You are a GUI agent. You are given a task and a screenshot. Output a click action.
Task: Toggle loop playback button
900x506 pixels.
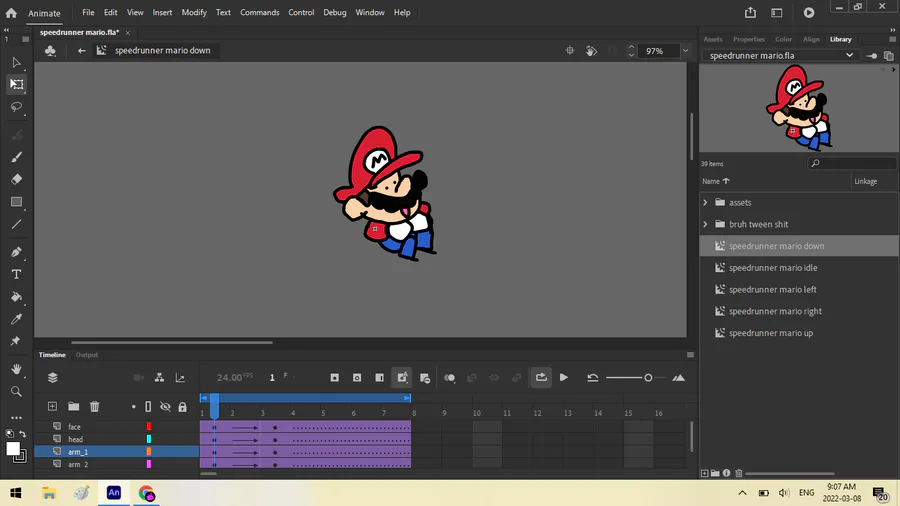click(x=541, y=377)
